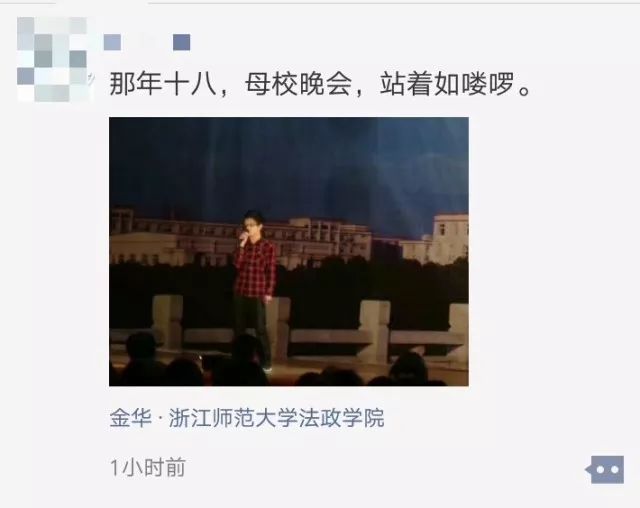Select the caption text 那年十八，母校晚会

coord(231,84)
